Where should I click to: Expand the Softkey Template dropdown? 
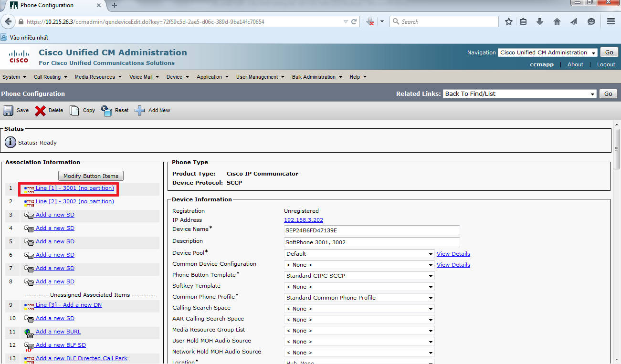click(359, 287)
